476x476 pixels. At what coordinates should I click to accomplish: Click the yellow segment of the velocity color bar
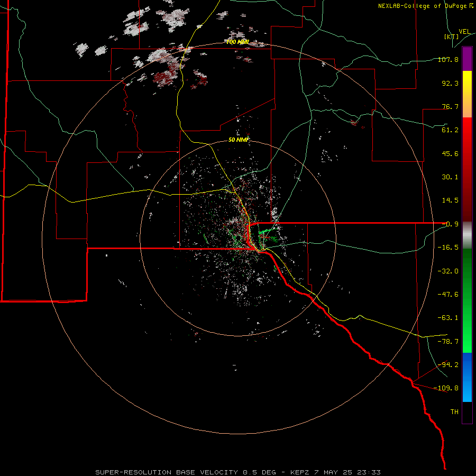pyautogui.click(x=467, y=94)
